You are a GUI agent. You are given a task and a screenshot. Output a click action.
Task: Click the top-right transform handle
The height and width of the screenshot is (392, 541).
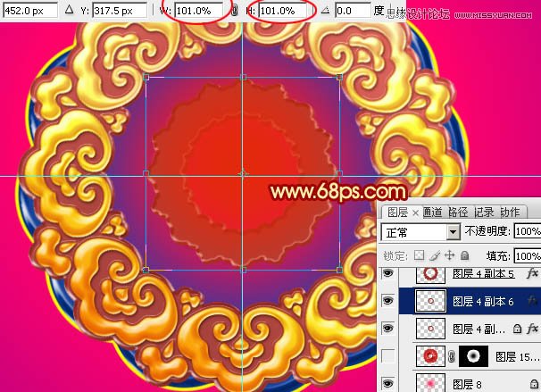339,77
